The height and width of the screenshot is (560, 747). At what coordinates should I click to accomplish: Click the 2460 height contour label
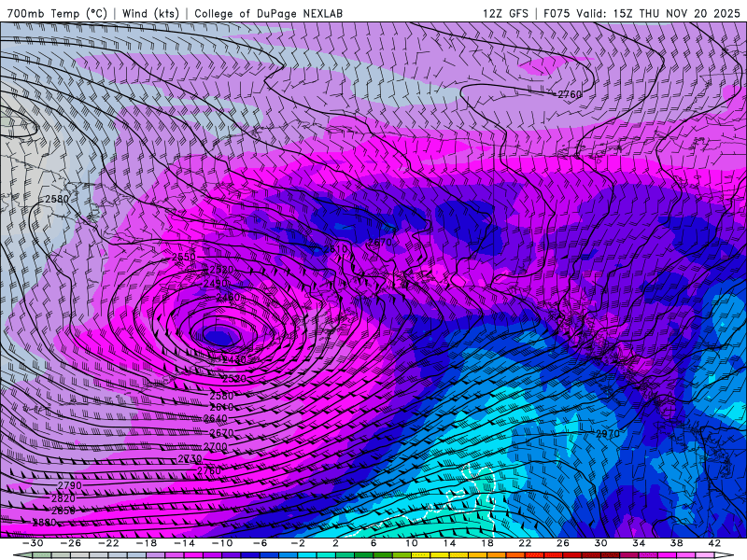click(x=228, y=298)
